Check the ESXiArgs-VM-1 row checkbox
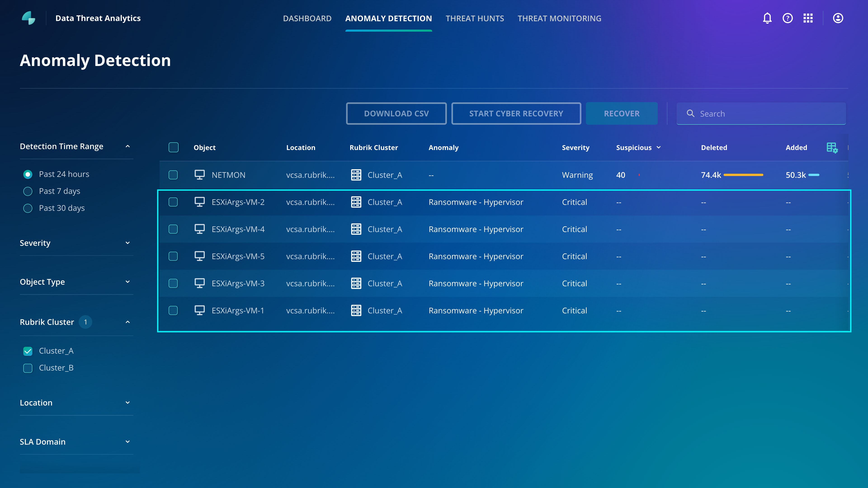 pos(173,310)
